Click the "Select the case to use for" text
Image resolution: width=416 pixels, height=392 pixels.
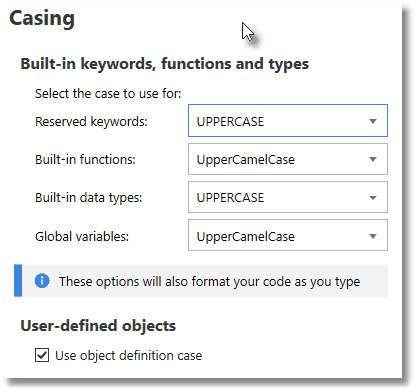tap(108, 94)
